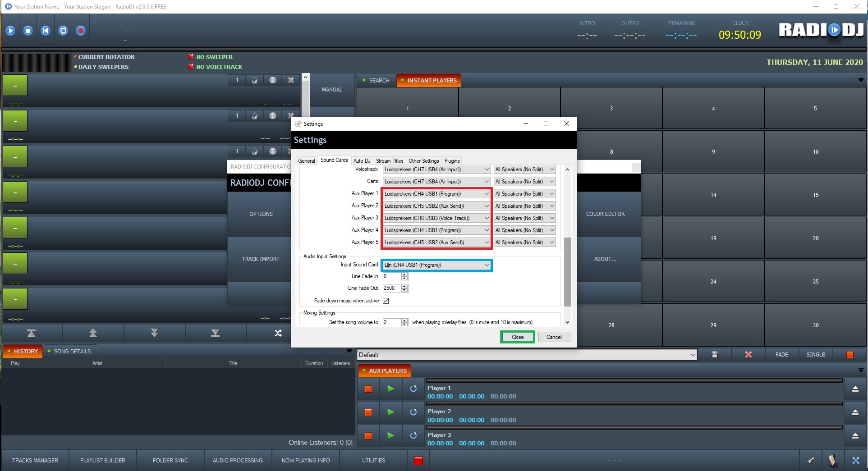Click the main Play button in top toolbar
The width and height of the screenshot is (868, 471).
click(10, 31)
